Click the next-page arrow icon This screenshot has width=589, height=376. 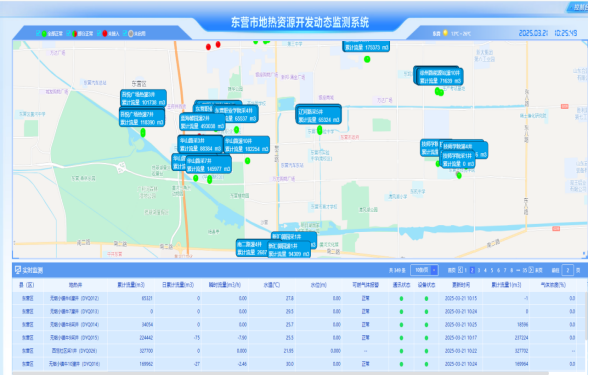click(531, 270)
